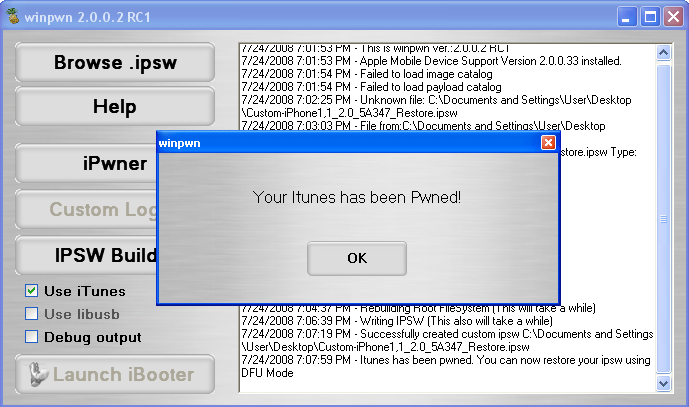Uncheck the Use iTunes checkbox
Viewport: 689px width, 407px height.
31,291
